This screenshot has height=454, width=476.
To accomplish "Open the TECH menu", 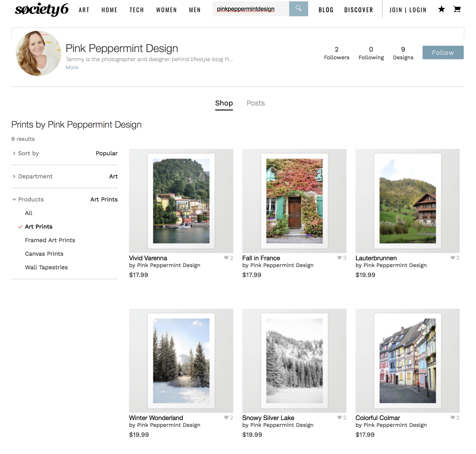I will [137, 10].
